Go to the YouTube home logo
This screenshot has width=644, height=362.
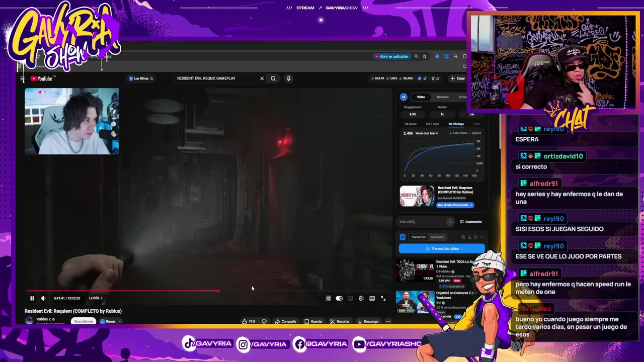pyautogui.click(x=41, y=78)
